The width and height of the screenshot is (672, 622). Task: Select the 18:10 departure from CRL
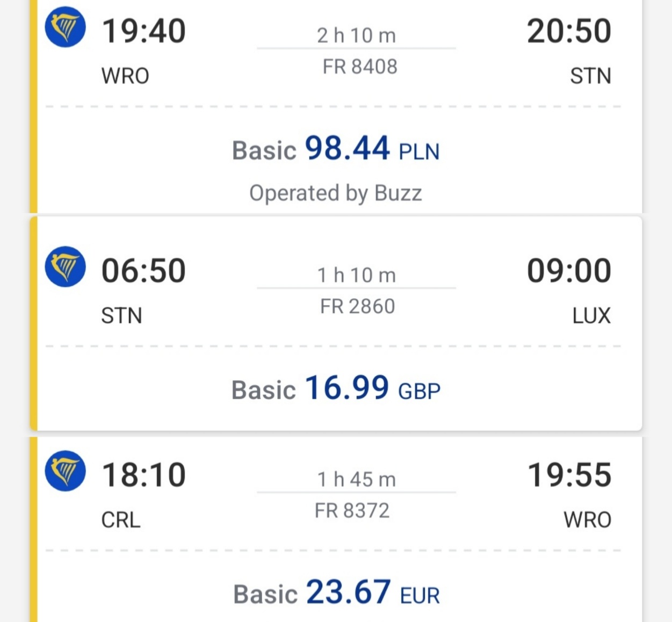click(143, 475)
